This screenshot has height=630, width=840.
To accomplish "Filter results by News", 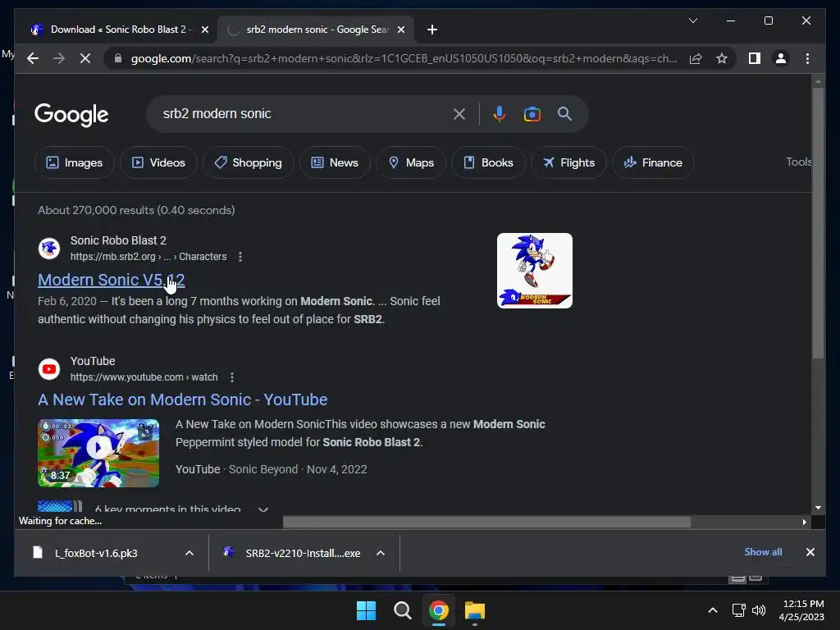I will 335,162.
